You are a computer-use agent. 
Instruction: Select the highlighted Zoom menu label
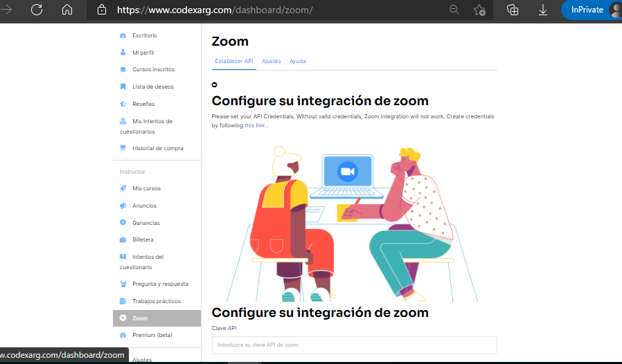(x=140, y=318)
